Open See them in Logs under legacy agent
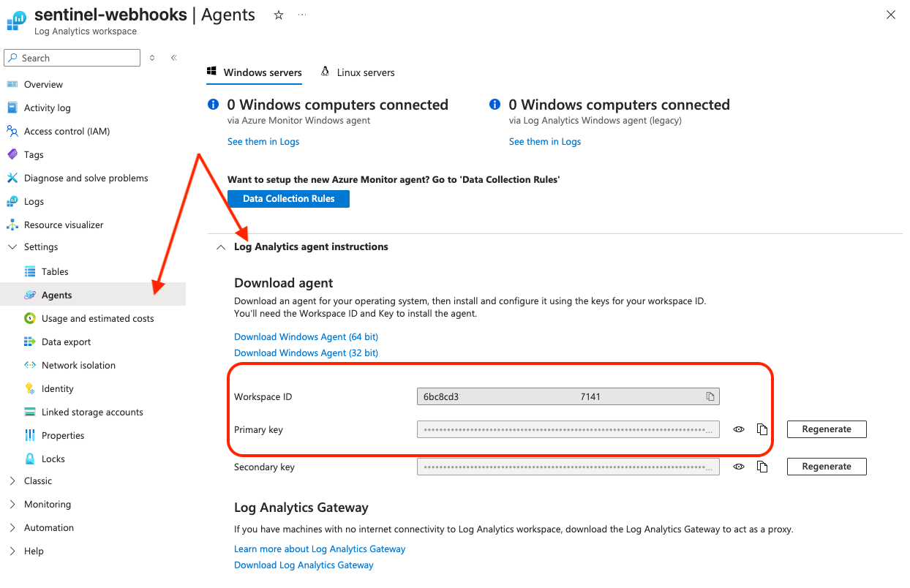The height and width of the screenshot is (588, 910). (x=545, y=142)
